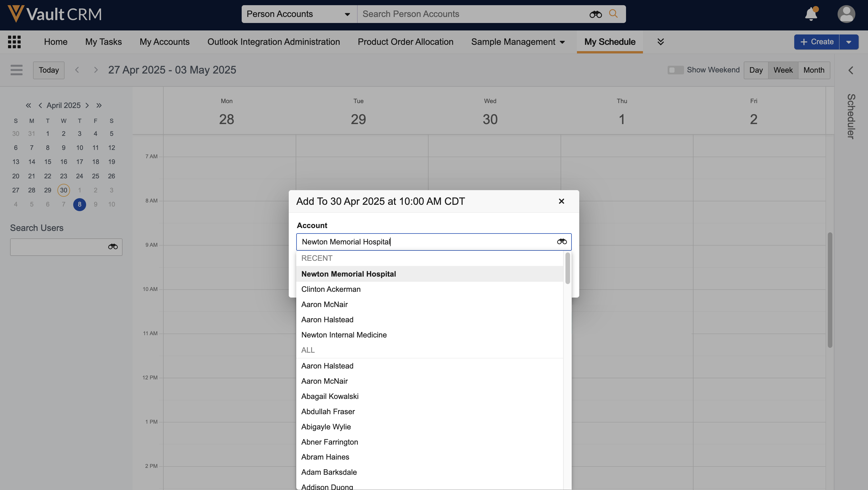This screenshot has height=490, width=868.
Task: Click binoculars icon in top search bar
Action: coord(595,14)
